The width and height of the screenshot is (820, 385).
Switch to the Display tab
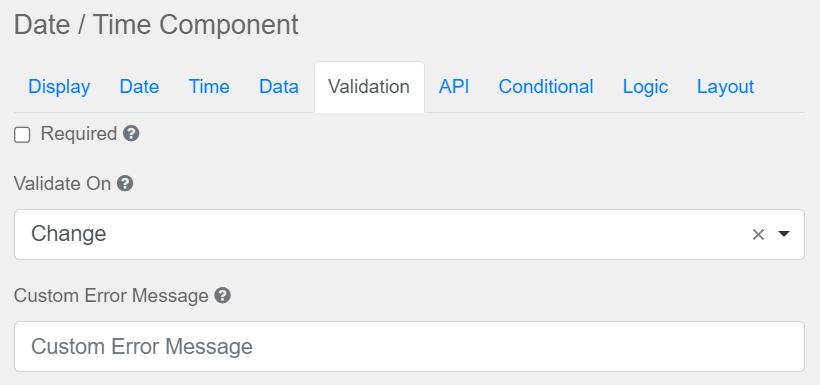click(x=59, y=87)
